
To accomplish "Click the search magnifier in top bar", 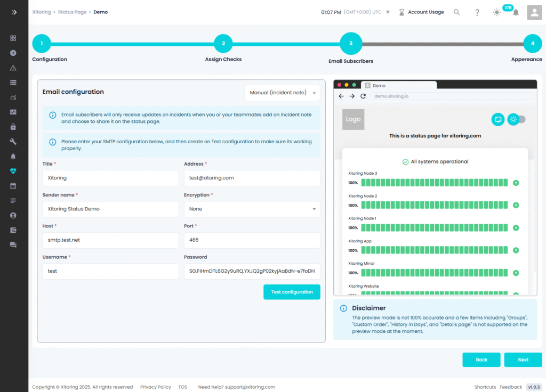I will pos(457,12).
